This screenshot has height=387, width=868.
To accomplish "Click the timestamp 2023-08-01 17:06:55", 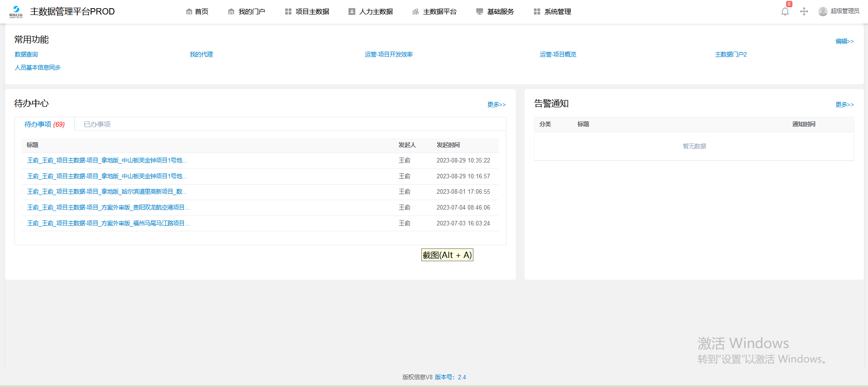I will pos(463,192).
